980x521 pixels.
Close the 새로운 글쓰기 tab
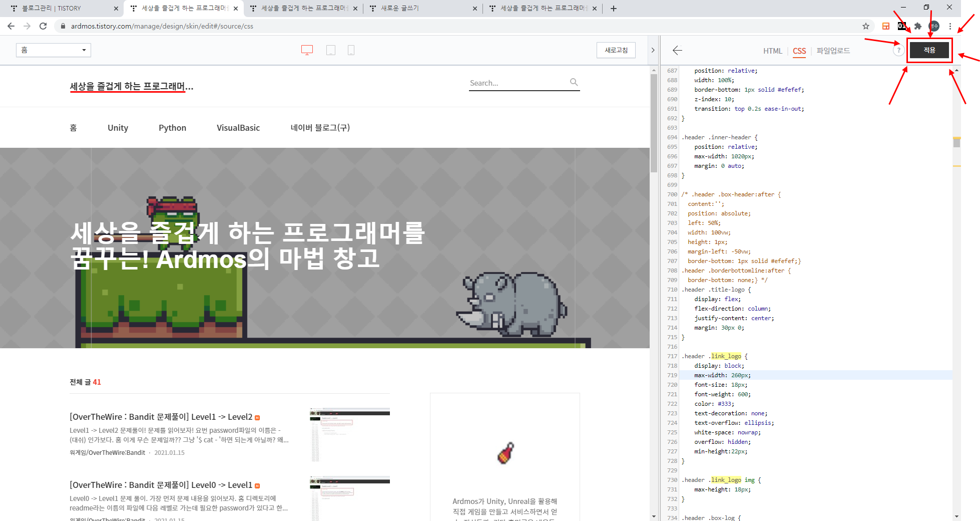(475, 9)
